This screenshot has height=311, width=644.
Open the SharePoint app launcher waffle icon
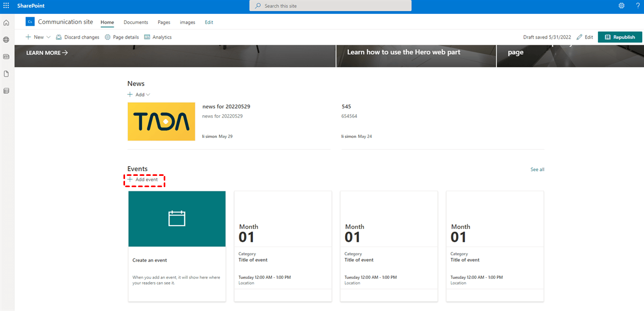pyautogui.click(x=6, y=5)
